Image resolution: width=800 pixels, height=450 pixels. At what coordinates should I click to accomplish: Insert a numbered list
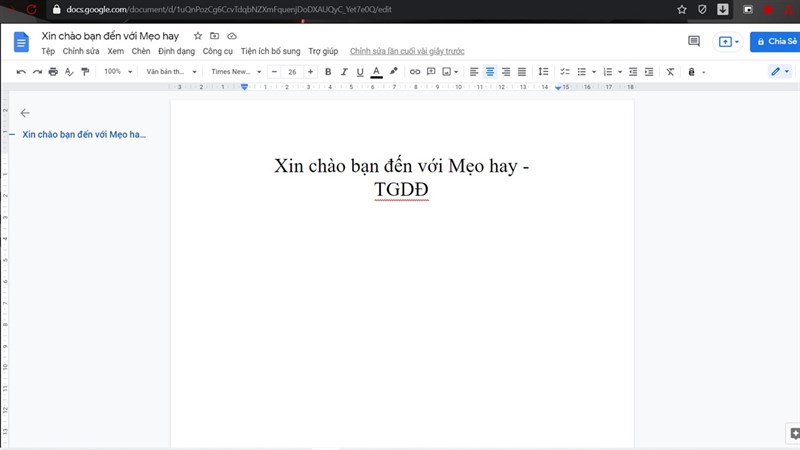(x=608, y=72)
